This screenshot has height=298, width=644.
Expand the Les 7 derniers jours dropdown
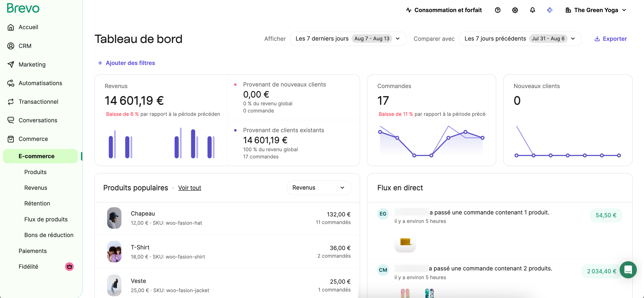click(348, 39)
